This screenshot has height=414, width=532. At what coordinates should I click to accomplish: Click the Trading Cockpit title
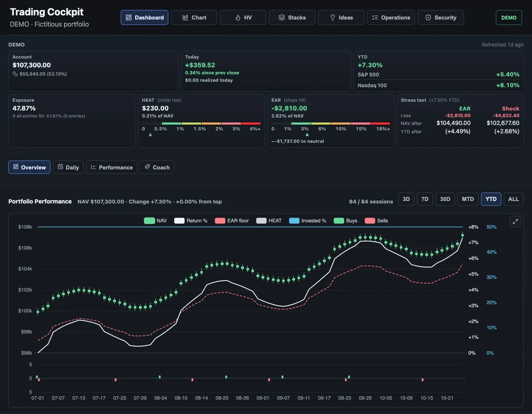(47, 12)
